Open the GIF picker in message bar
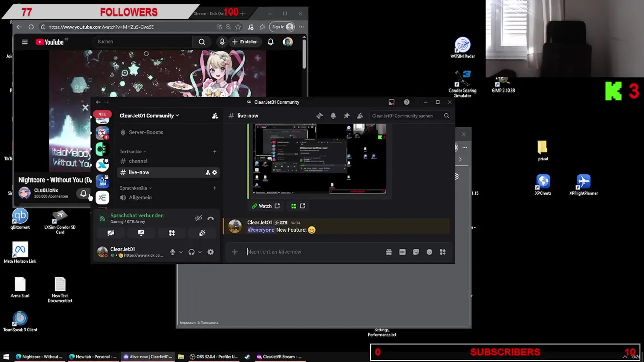This screenshot has height=362, width=644. 403,252
